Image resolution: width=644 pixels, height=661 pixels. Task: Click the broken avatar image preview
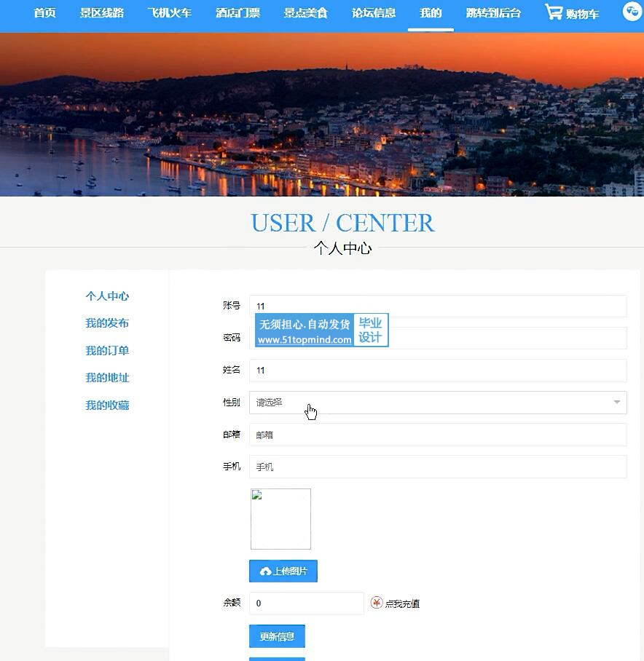pyautogui.click(x=281, y=519)
